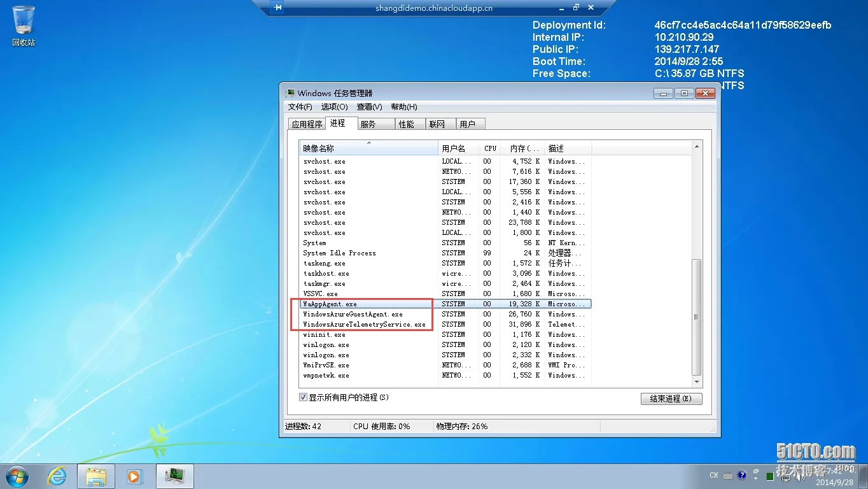Screen dimensions: 868x489
Task: Select the svchost.exe row with 5,556 K
Action: pyautogui.click(x=445, y=192)
